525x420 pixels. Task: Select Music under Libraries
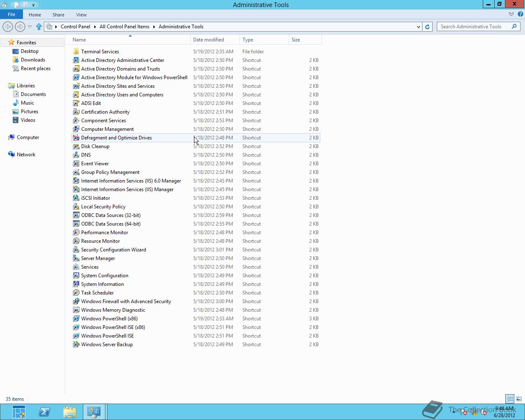[27, 103]
